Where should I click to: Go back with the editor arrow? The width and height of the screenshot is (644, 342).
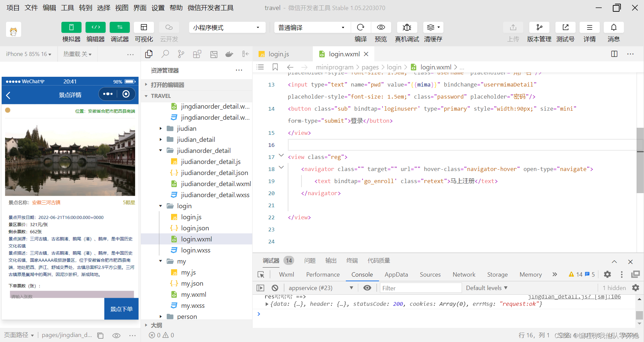[x=290, y=67]
